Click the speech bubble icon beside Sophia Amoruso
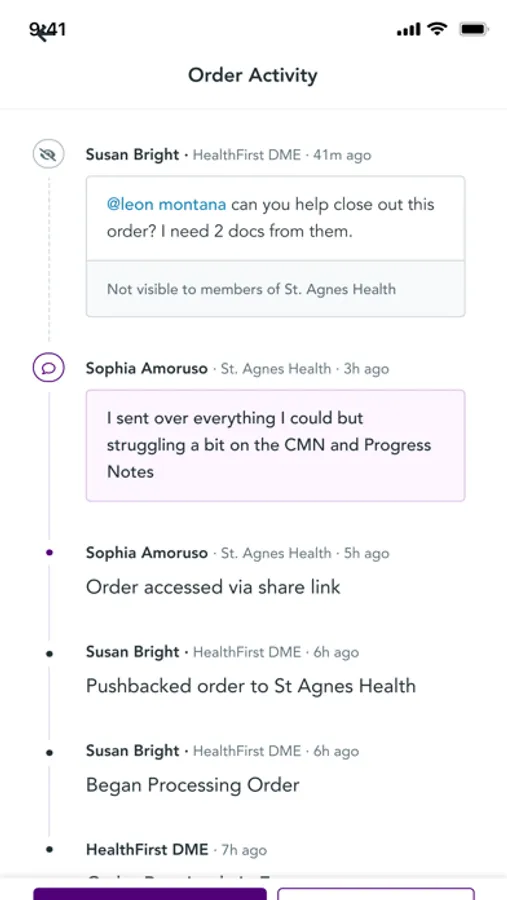Viewport: 507px width, 900px height. coord(49,368)
